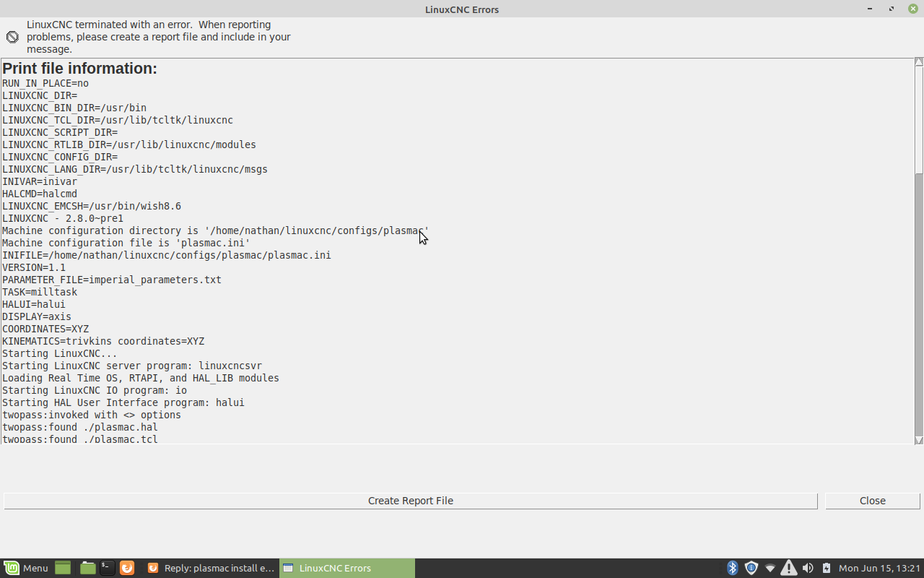Screen dimensions: 924x578
Task: Click the warning triangle tray icon
Action: point(788,568)
